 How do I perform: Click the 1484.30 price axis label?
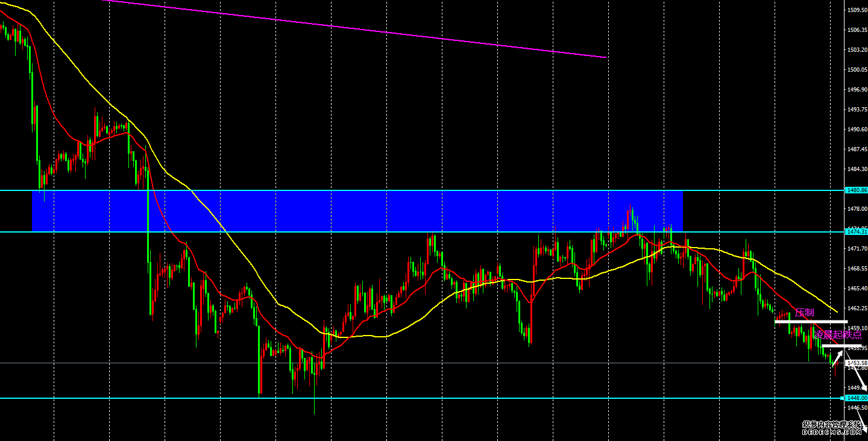[857, 169]
